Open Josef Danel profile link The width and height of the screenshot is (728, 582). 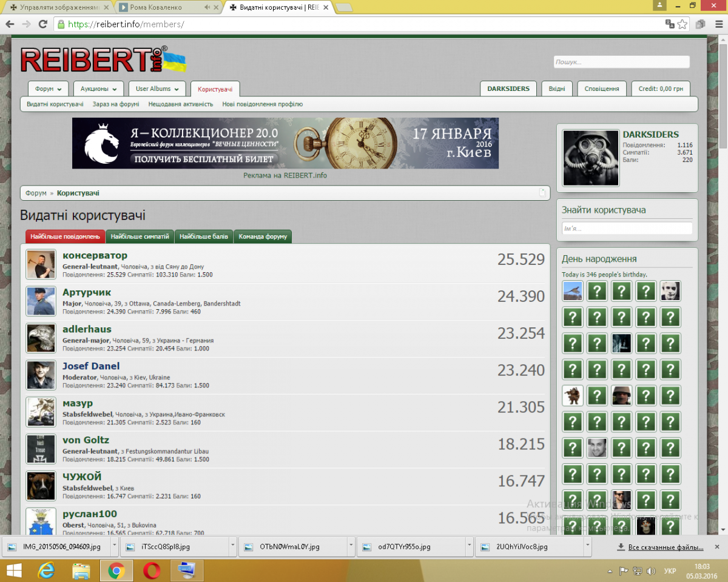(x=91, y=366)
